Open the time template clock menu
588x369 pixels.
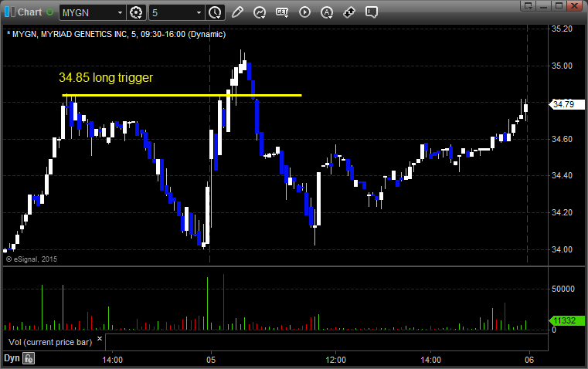pyautogui.click(x=215, y=12)
